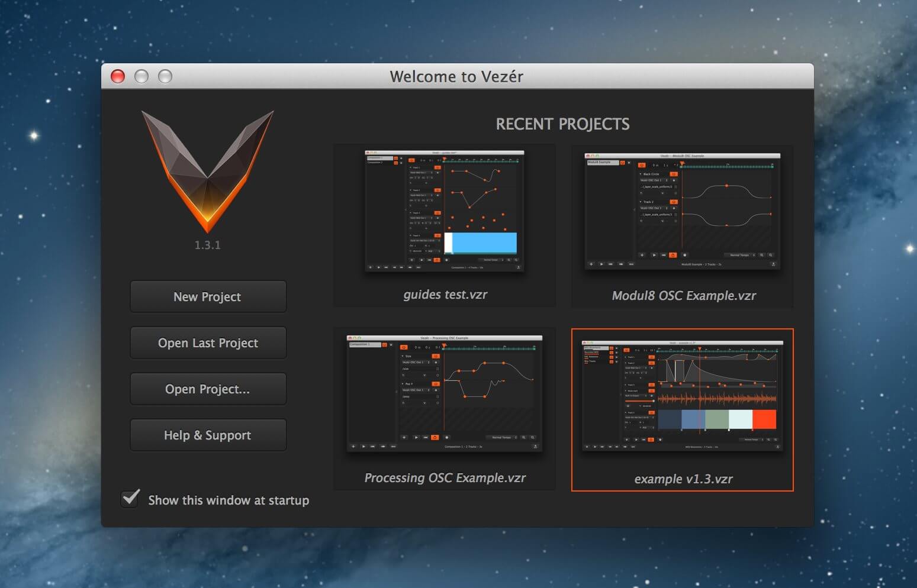
Task: Select the Processing OSC Example.vzr project
Action: [x=444, y=409]
